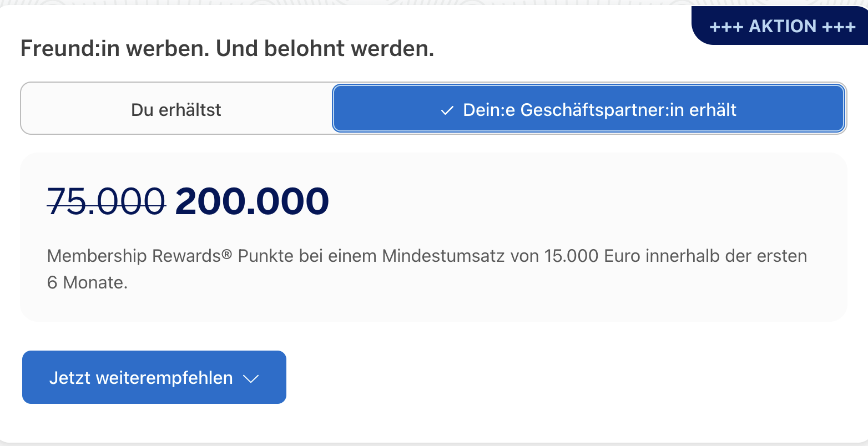The height and width of the screenshot is (446, 868).
Task: Click the "Membership Rewards" text
Action: 134,256
